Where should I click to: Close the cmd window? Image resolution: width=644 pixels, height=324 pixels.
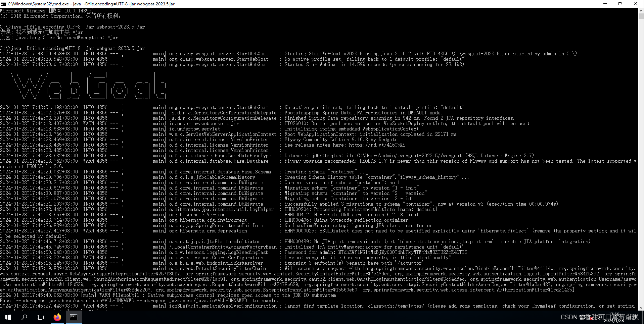[x=636, y=4]
